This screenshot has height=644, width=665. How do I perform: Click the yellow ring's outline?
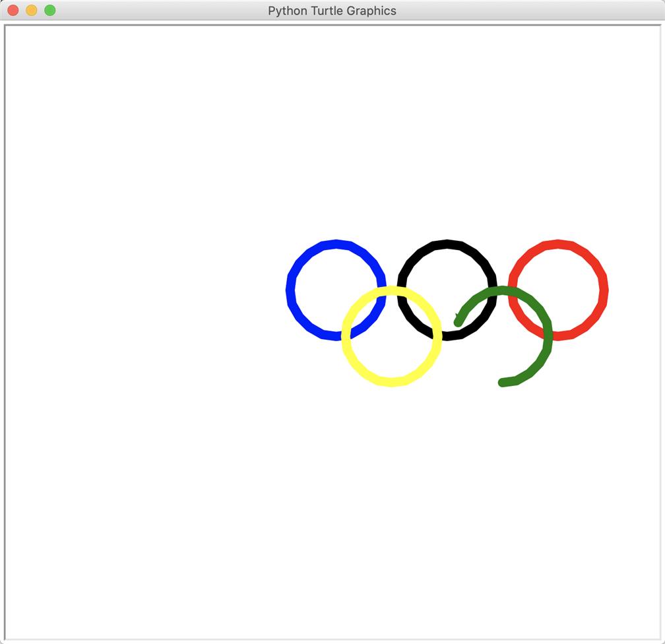[392, 381]
